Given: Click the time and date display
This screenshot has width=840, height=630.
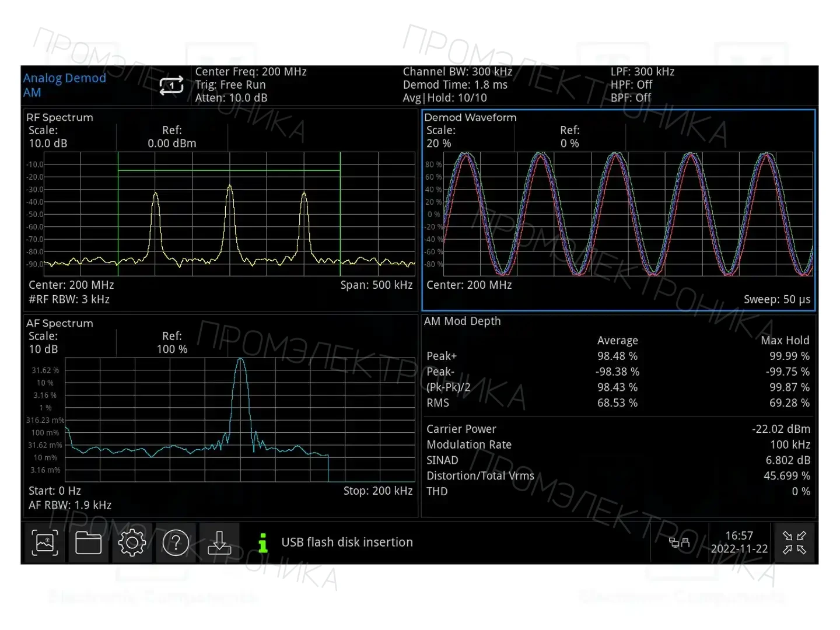Looking at the screenshot, I should click(739, 542).
